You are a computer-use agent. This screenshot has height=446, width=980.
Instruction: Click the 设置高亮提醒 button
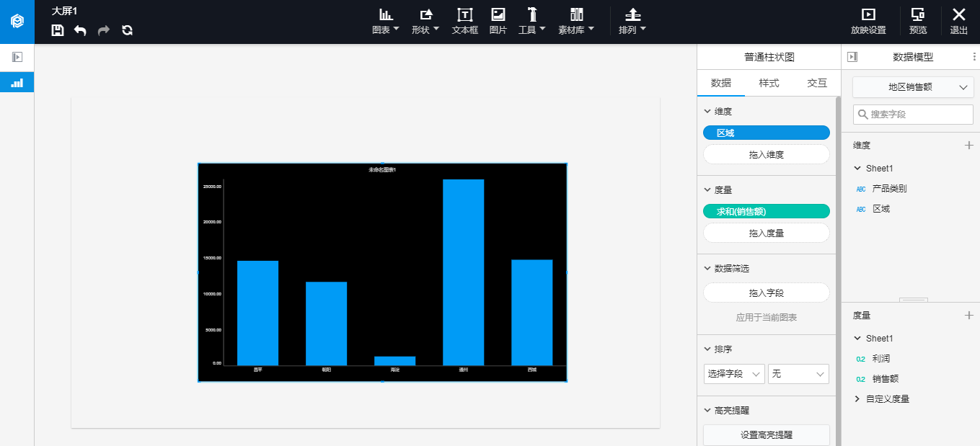click(x=766, y=435)
